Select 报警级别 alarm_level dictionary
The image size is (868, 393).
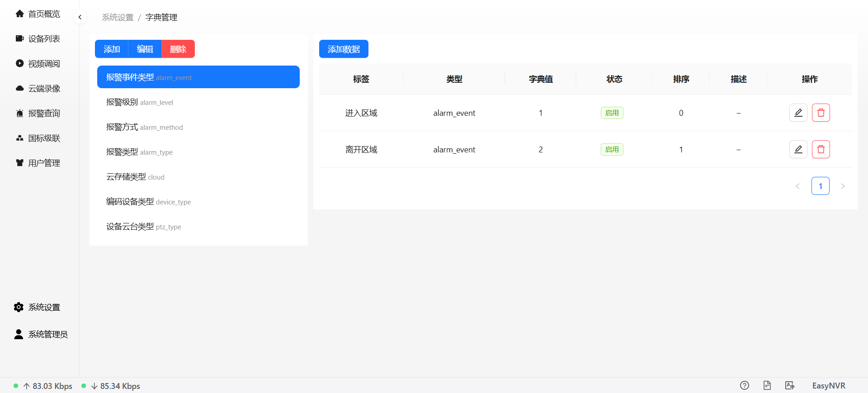(198, 102)
